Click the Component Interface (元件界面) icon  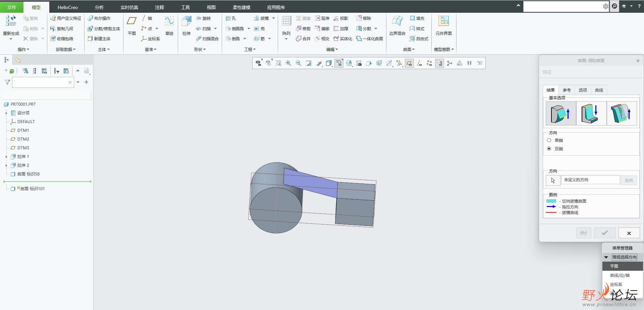pyautogui.click(x=443, y=21)
